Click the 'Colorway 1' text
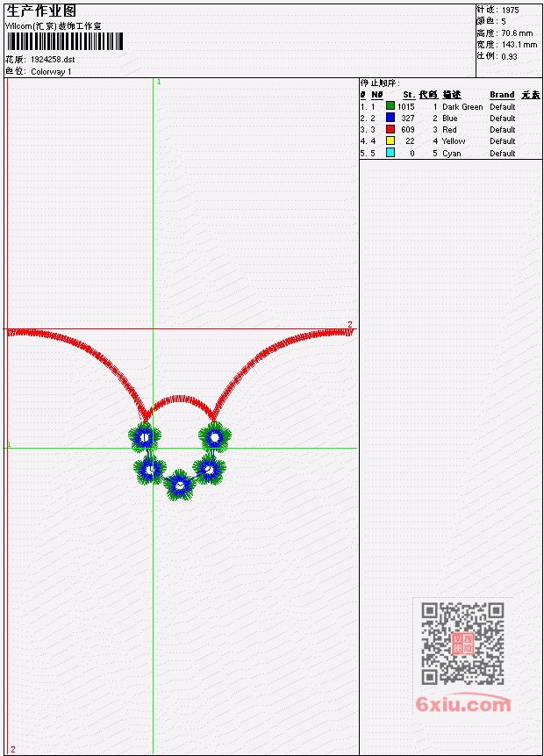544x756 pixels. click(x=51, y=72)
